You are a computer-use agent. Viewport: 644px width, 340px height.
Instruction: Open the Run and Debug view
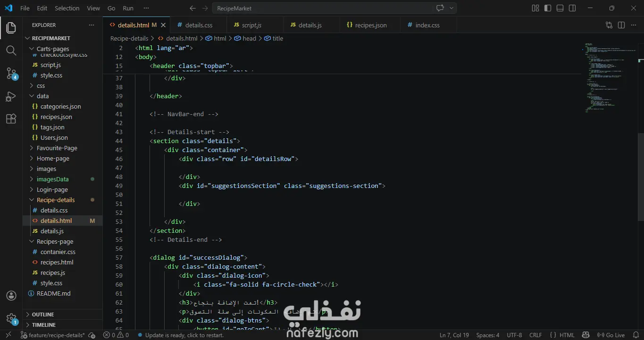(11, 96)
